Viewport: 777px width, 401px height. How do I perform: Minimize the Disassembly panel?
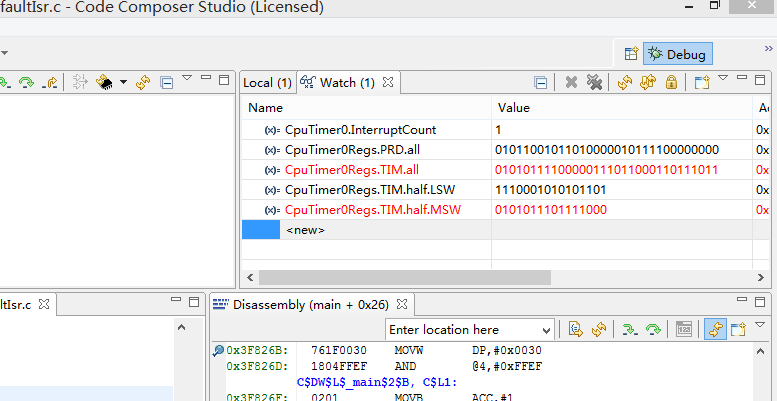742,299
